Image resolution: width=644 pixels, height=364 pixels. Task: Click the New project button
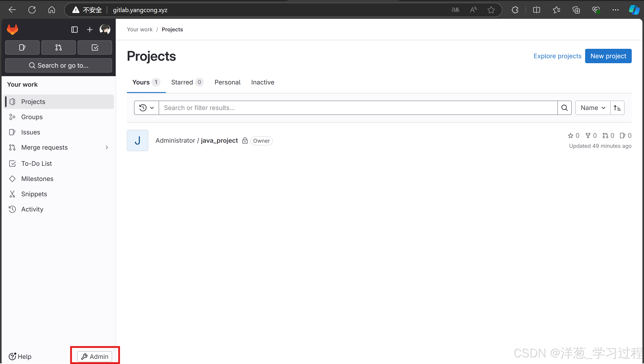pos(608,56)
